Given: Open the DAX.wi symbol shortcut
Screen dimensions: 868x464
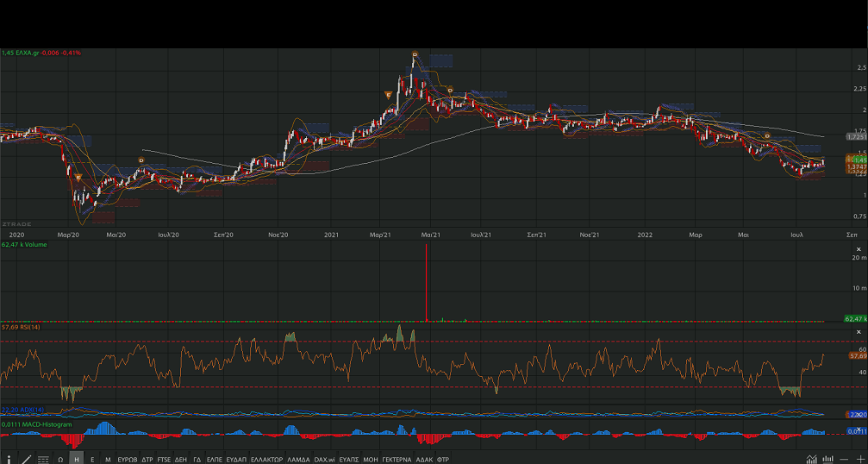Looking at the screenshot, I should click(x=324, y=460).
